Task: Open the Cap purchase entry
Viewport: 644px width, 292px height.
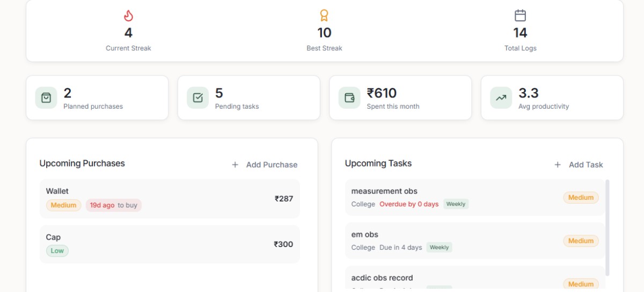Action: pyautogui.click(x=170, y=244)
